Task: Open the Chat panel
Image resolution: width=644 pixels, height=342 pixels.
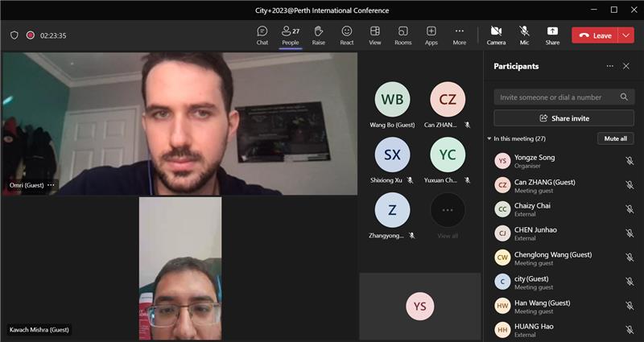Action: [262, 35]
